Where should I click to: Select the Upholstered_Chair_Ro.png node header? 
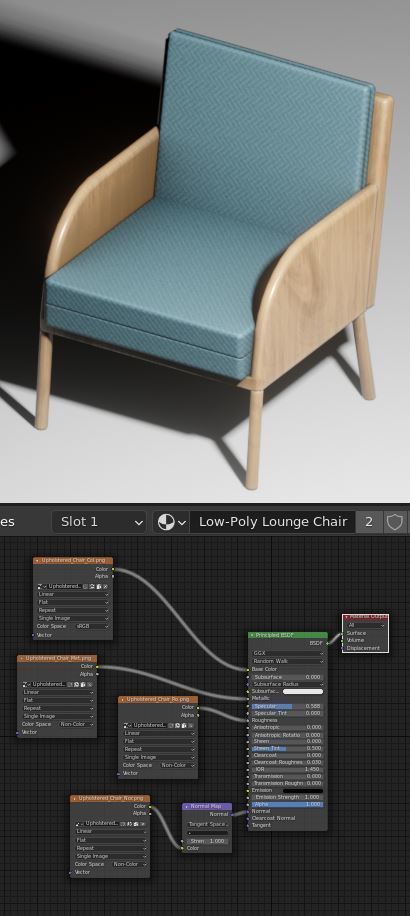158,699
